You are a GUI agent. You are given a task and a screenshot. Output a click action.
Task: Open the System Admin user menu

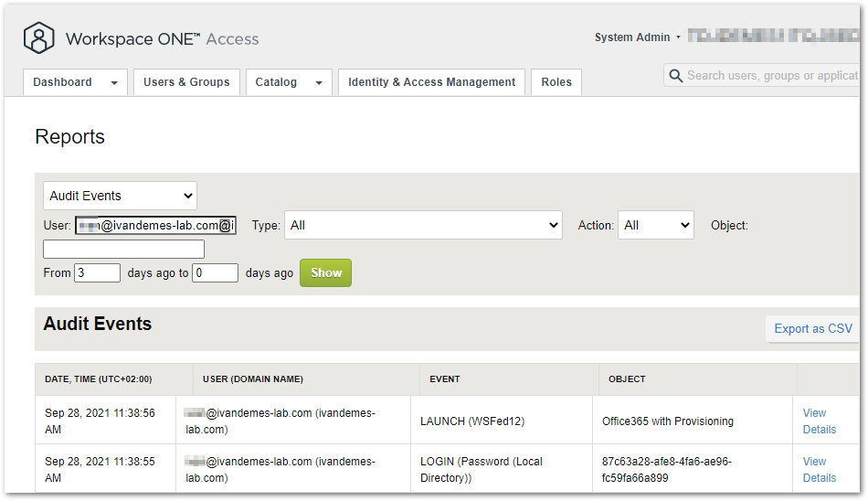pyautogui.click(x=638, y=37)
